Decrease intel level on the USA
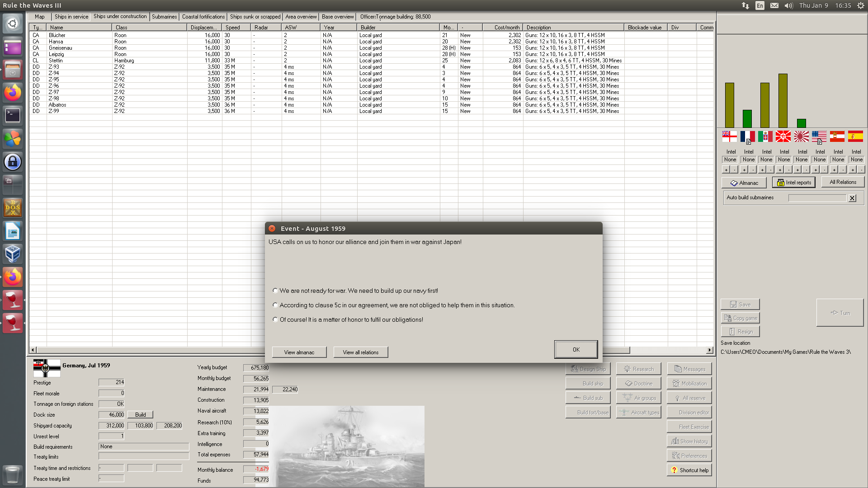 [x=825, y=170]
